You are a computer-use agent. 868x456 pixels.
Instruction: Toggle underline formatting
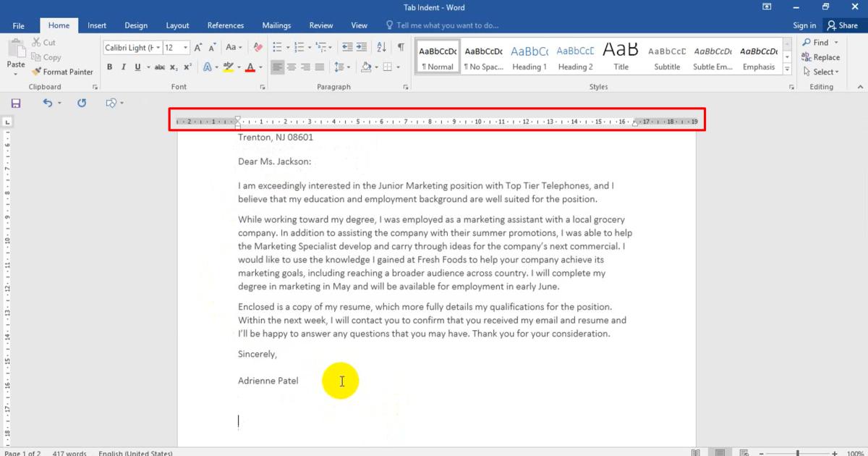pos(137,67)
